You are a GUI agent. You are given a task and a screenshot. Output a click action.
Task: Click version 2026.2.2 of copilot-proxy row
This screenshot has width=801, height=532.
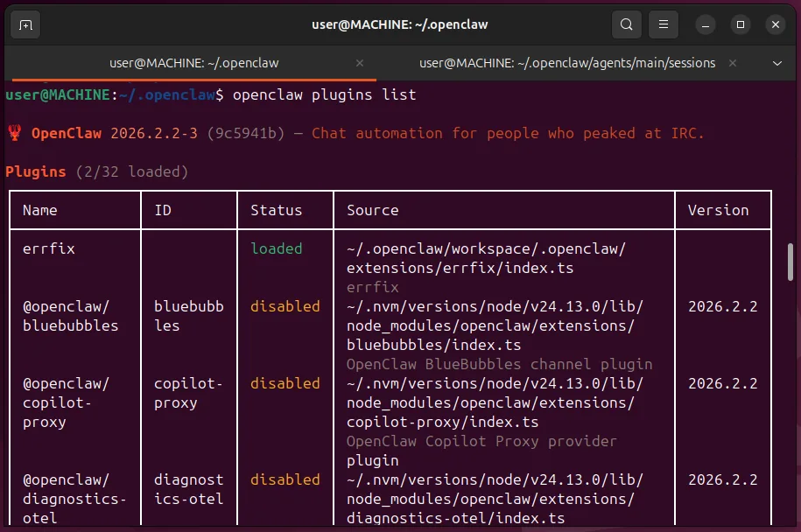(722, 383)
